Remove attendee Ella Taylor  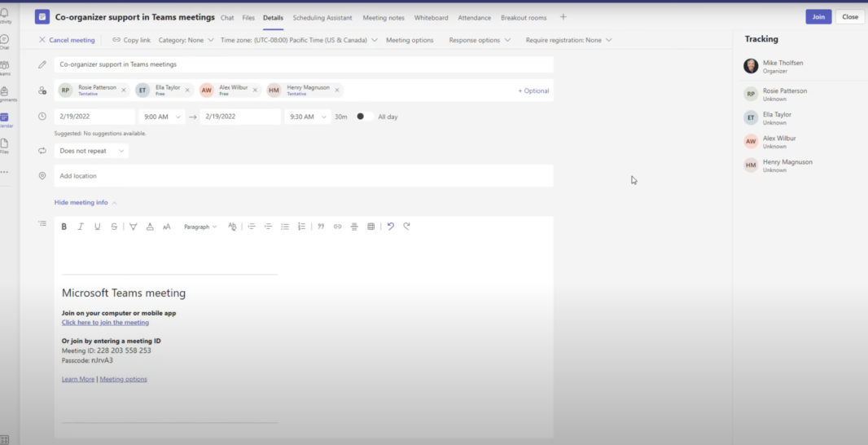(187, 90)
